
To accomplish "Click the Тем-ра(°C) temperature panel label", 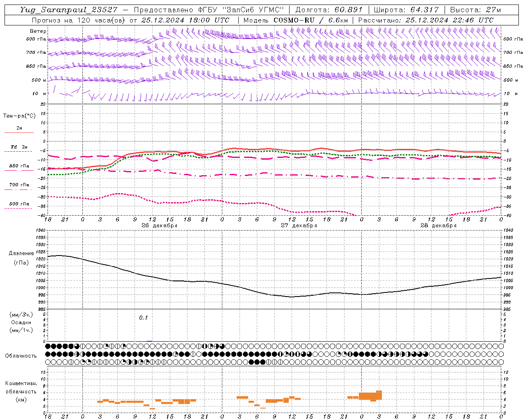I will pyautogui.click(x=19, y=116).
